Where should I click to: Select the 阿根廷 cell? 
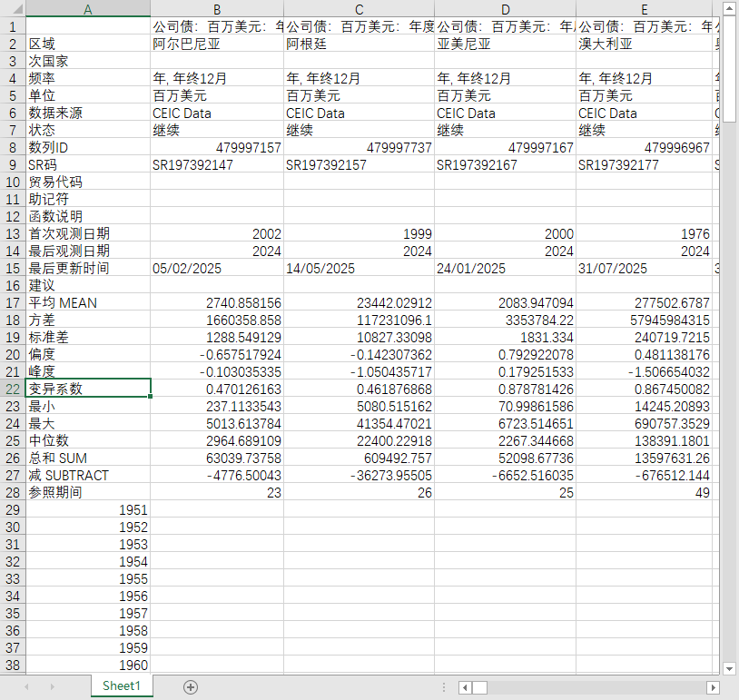360,44
